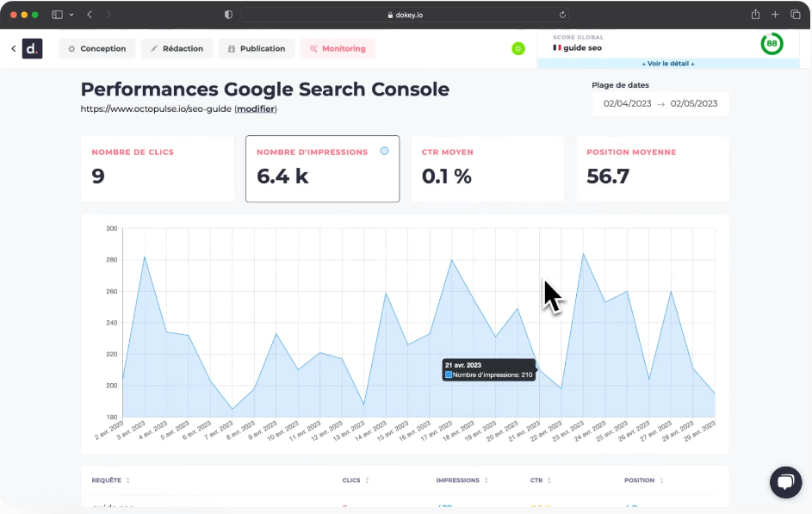Click the browser share icon
The image size is (812, 514).
click(754, 15)
